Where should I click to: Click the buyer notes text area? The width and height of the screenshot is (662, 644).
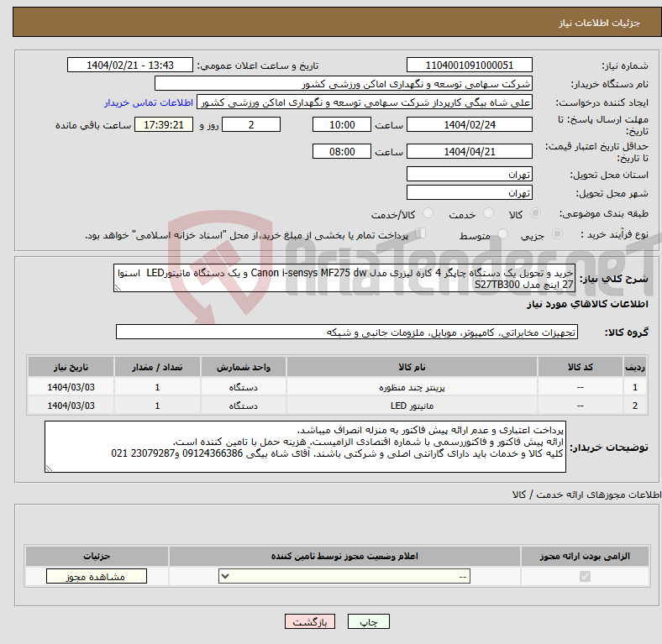tap(305, 447)
